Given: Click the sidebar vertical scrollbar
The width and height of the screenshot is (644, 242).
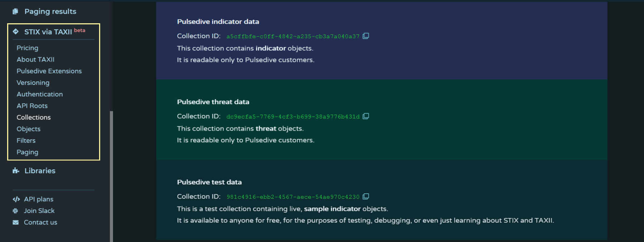Looking at the screenshot, I should (111, 176).
